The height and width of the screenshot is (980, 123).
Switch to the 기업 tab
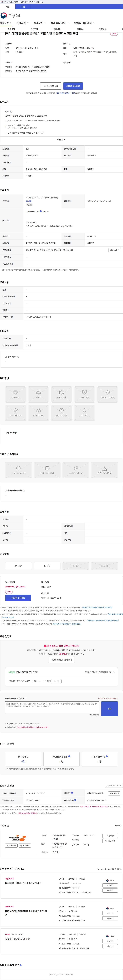[23, 7]
